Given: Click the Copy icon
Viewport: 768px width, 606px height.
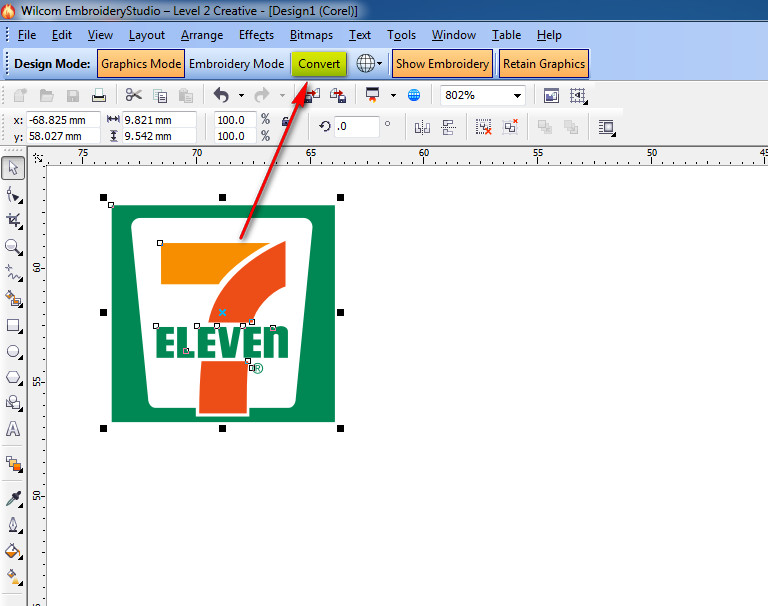Looking at the screenshot, I should [160, 95].
